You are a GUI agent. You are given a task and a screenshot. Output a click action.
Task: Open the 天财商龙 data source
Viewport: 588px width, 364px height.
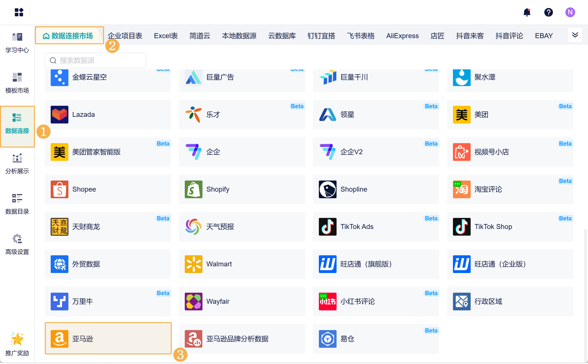click(108, 227)
